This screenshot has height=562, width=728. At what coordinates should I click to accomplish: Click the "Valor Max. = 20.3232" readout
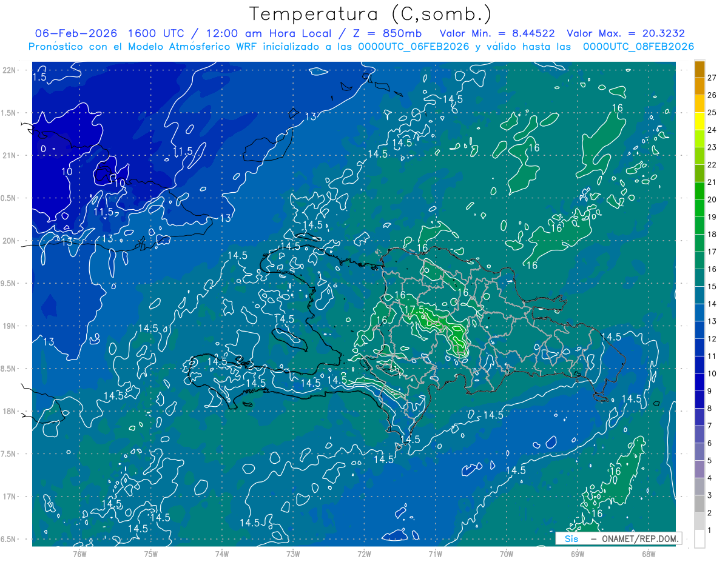point(625,33)
